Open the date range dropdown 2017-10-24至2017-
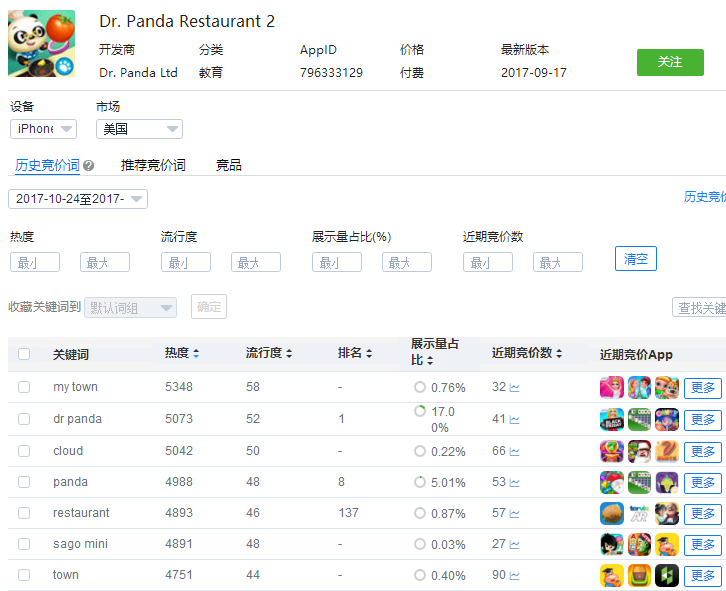The image size is (726, 591). pos(78,199)
